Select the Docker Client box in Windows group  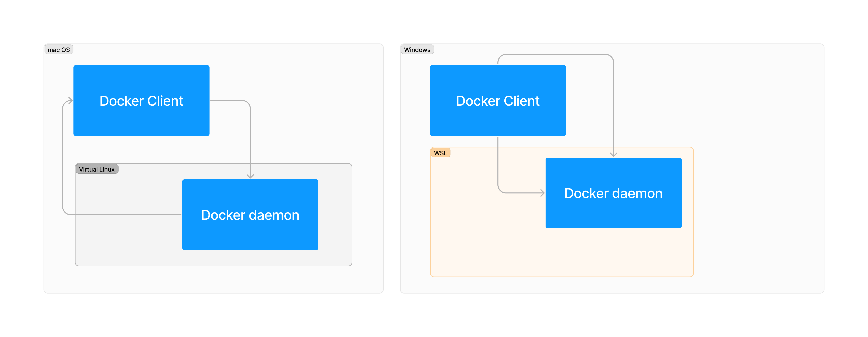[x=498, y=100]
